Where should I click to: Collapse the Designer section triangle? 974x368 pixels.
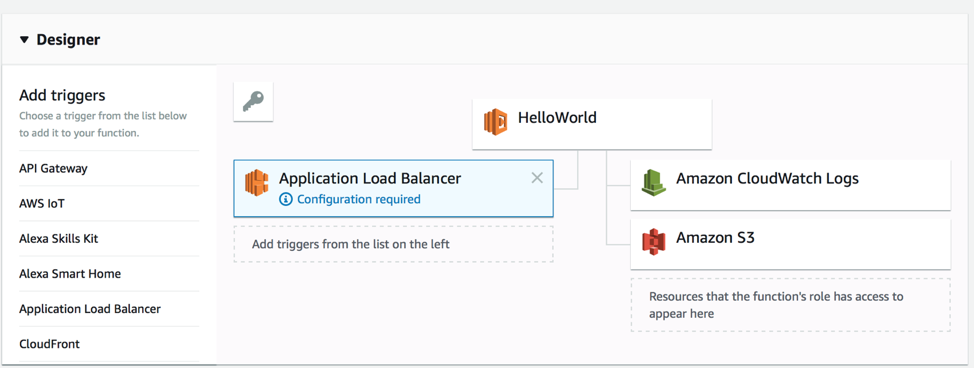(24, 40)
